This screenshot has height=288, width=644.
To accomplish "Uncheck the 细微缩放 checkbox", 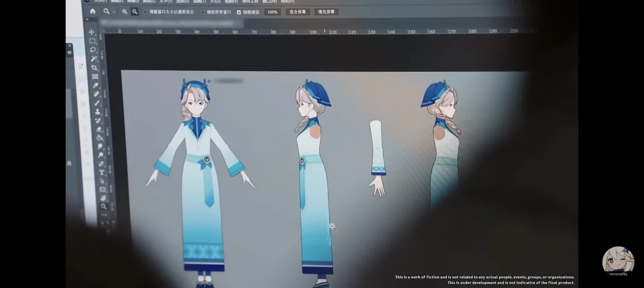I will click(239, 12).
